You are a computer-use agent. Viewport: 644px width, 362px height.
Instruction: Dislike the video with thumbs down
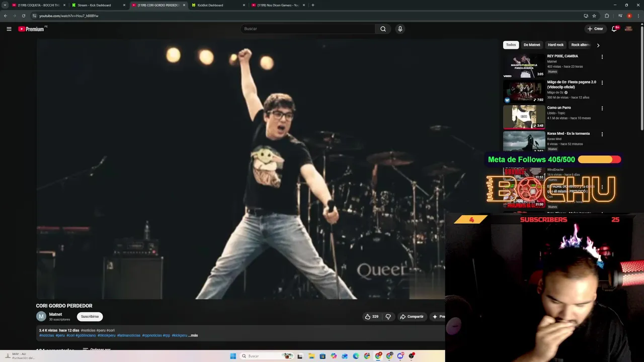click(x=388, y=317)
